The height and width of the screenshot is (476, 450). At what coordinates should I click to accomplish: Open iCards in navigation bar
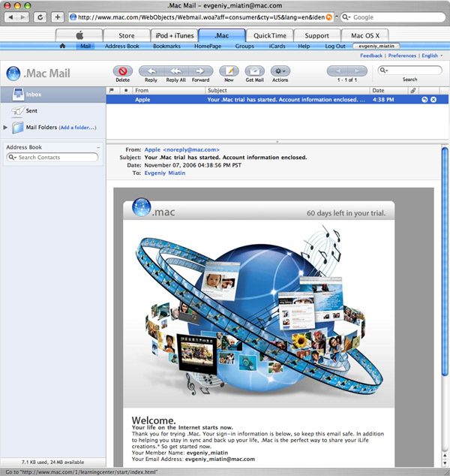point(277,46)
